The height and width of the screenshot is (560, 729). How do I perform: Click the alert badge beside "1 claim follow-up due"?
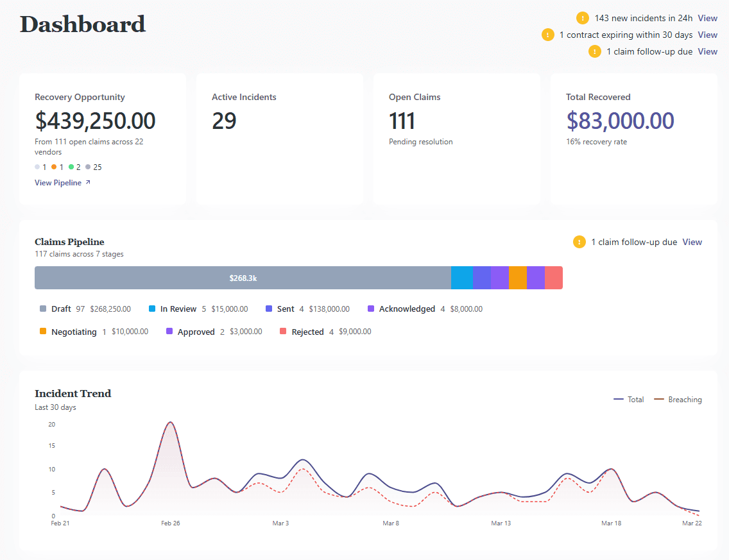pos(594,51)
